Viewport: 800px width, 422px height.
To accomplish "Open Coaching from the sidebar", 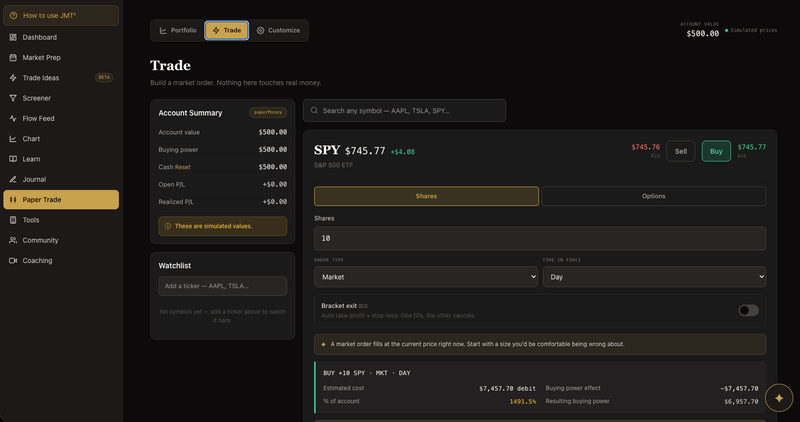I will point(61,260).
